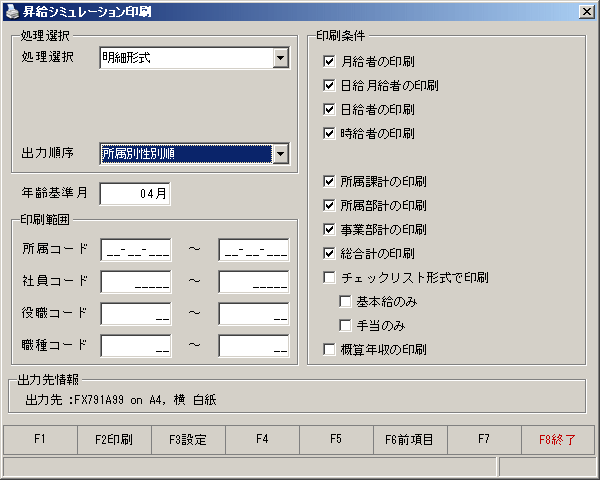This screenshot has height=480, width=600.
Task: Click the 年齢基準月 field showing 04月
Action: coord(135,194)
